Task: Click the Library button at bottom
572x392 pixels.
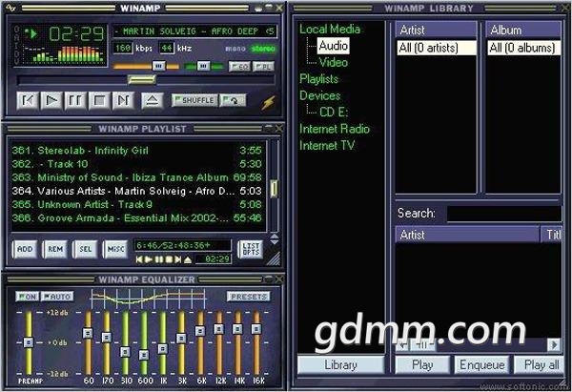Action: [340, 364]
